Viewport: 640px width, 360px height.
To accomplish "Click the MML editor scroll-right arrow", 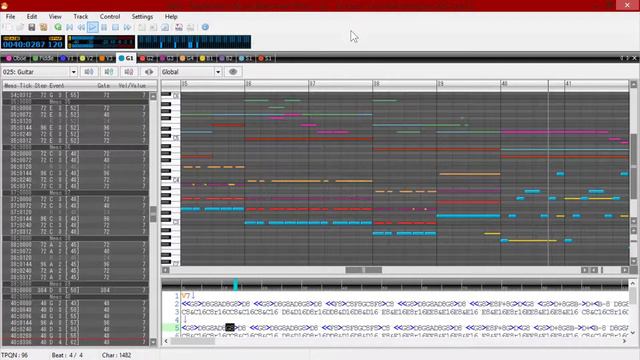I will tap(624, 341).
